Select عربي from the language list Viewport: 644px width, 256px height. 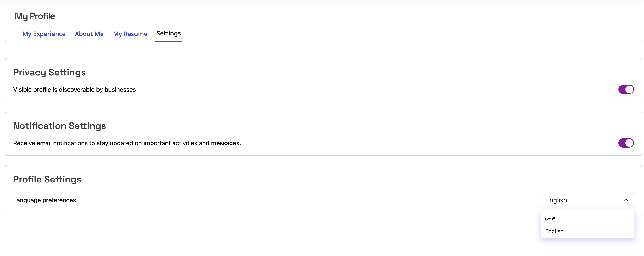(x=550, y=218)
